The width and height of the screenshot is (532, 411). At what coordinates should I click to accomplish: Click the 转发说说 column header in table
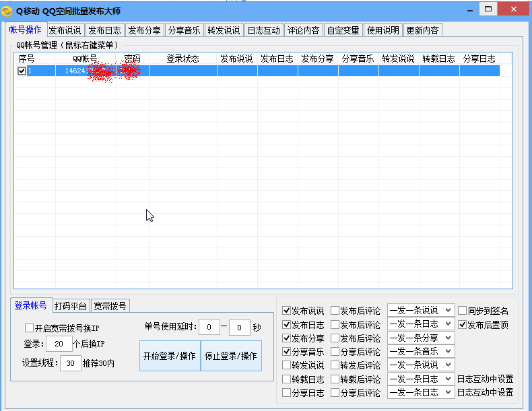398,59
